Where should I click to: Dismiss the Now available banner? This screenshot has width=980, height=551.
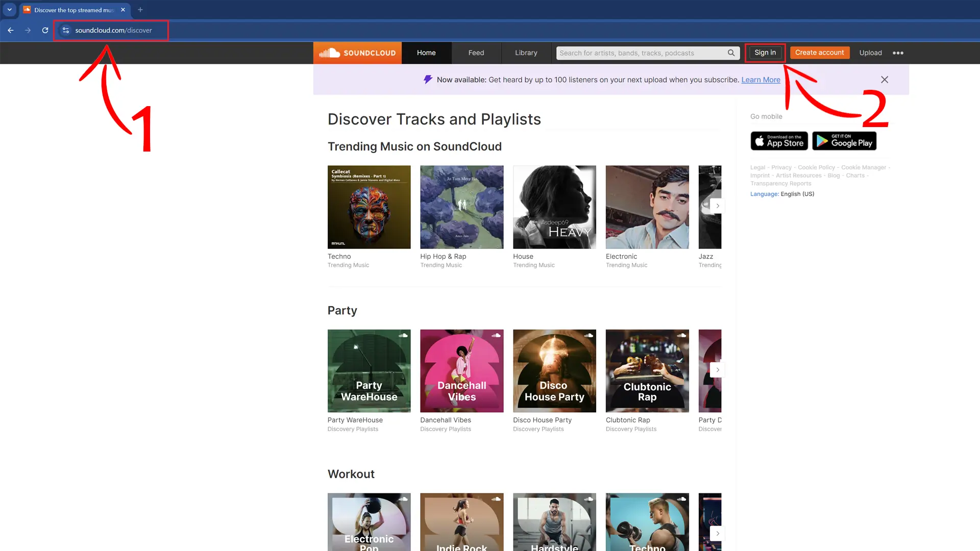[x=885, y=80]
